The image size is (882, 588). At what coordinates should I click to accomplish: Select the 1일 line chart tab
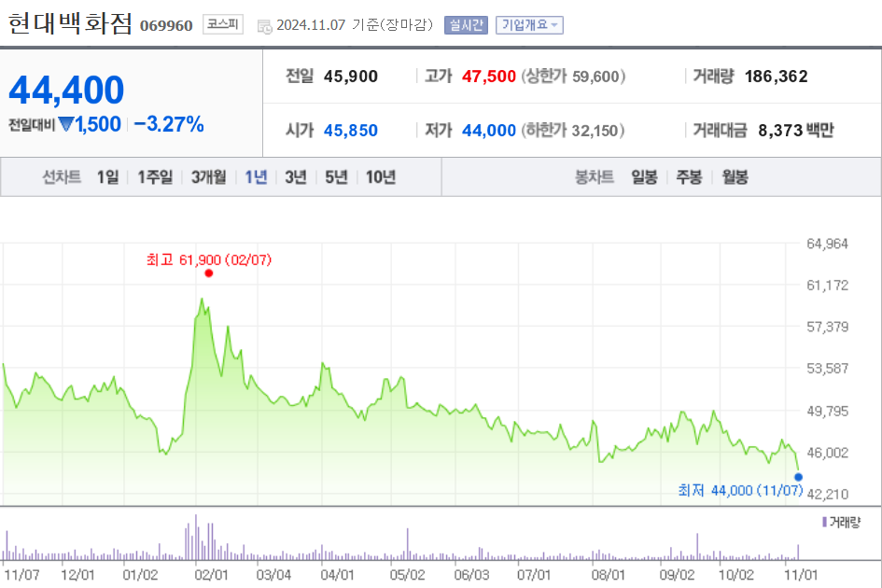point(107,177)
